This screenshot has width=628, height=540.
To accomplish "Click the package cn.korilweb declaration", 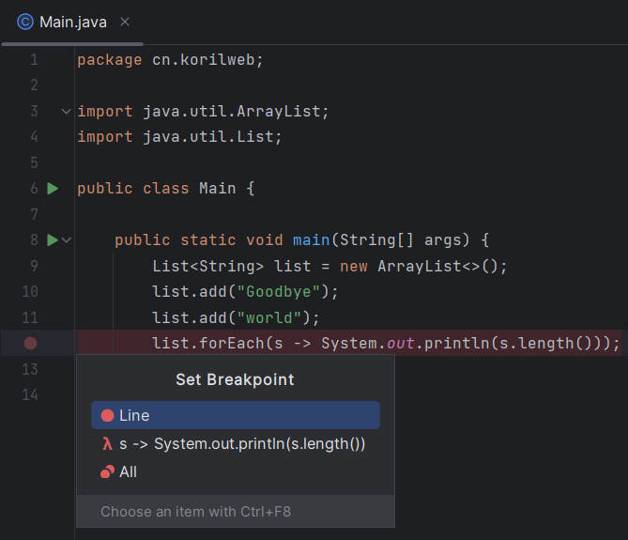I will tap(170, 60).
